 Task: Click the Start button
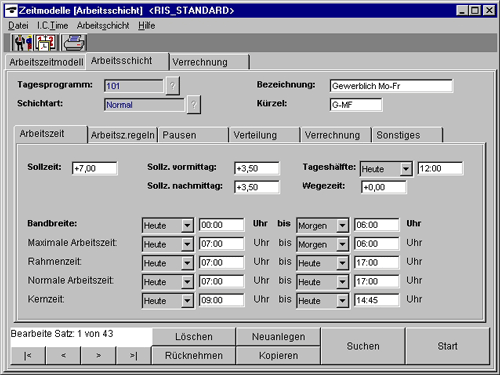tap(447, 346)
